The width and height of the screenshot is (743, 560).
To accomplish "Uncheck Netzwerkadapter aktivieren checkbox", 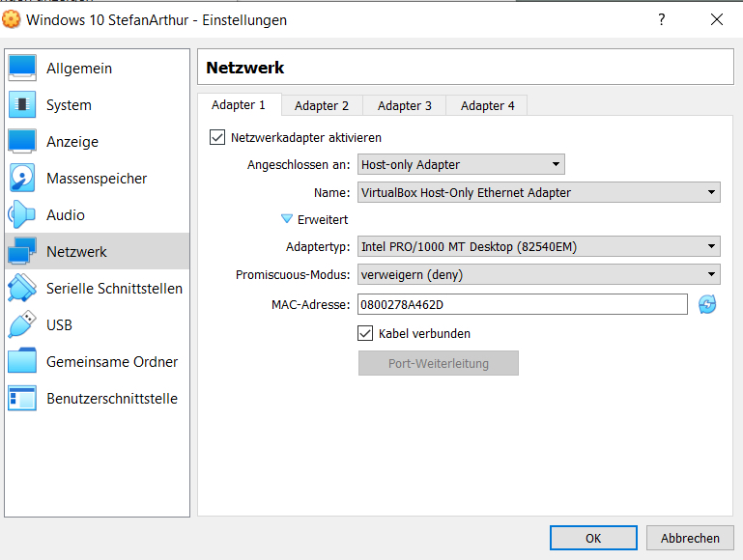I will 217,137.
